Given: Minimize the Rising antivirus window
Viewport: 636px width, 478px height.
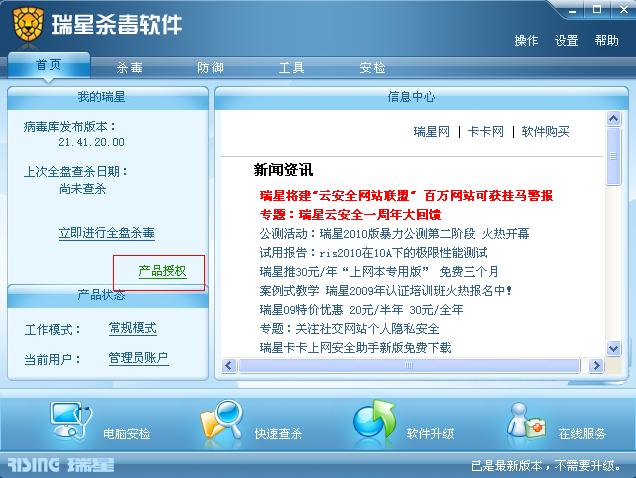Looking at the screenshot, I should 572,10.
